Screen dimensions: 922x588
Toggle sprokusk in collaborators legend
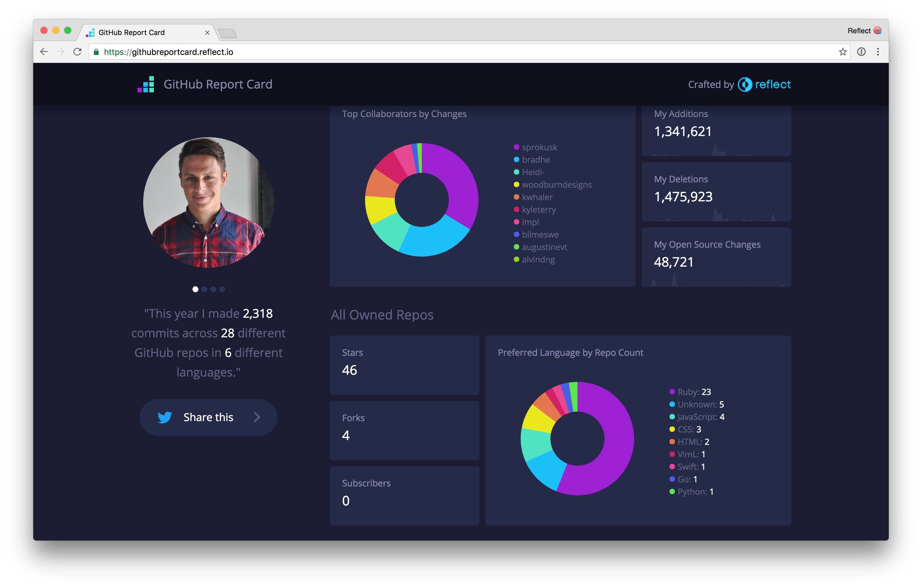tap(539, 147)
